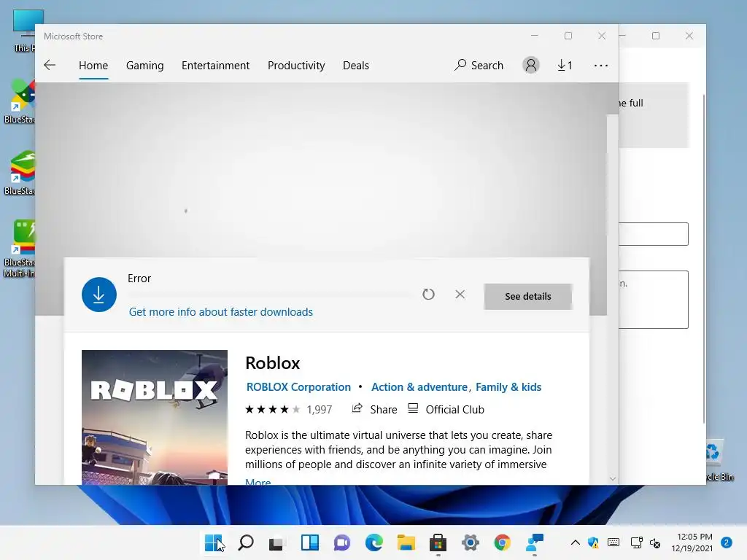The height and width of the screenshot is (560, 747).
Task: Retry the failed download with the refresh icon
Action: click(x=428, y=295)
